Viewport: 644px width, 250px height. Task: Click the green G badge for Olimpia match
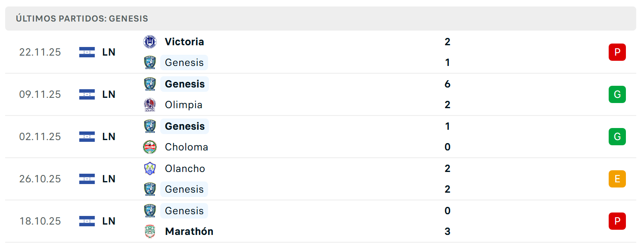pyautogui.click(x=617, y=94)
